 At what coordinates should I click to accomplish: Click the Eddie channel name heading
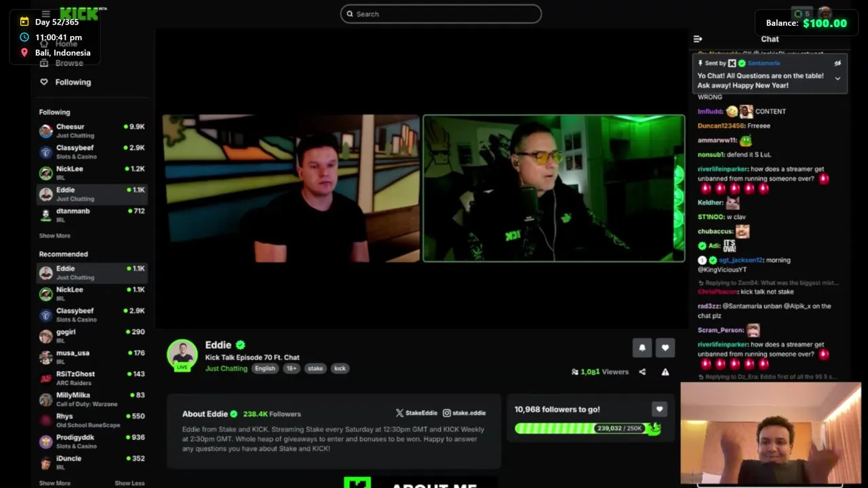tap(218, 345)
